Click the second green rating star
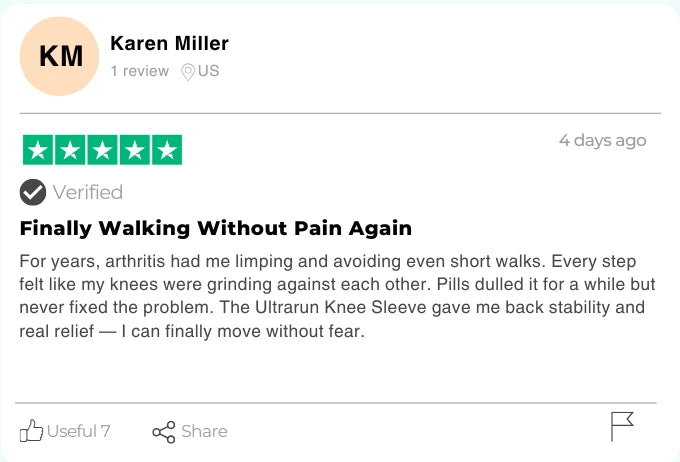 70,151
